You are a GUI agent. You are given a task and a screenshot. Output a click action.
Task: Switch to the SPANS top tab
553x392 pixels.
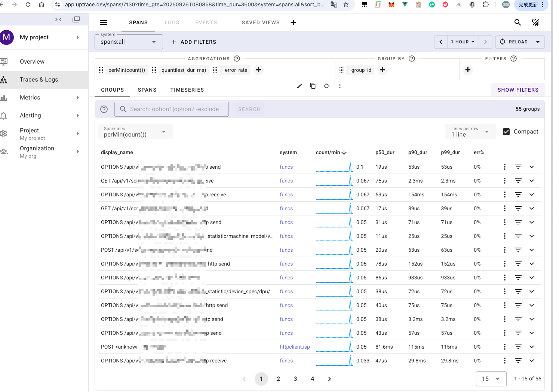138,22
